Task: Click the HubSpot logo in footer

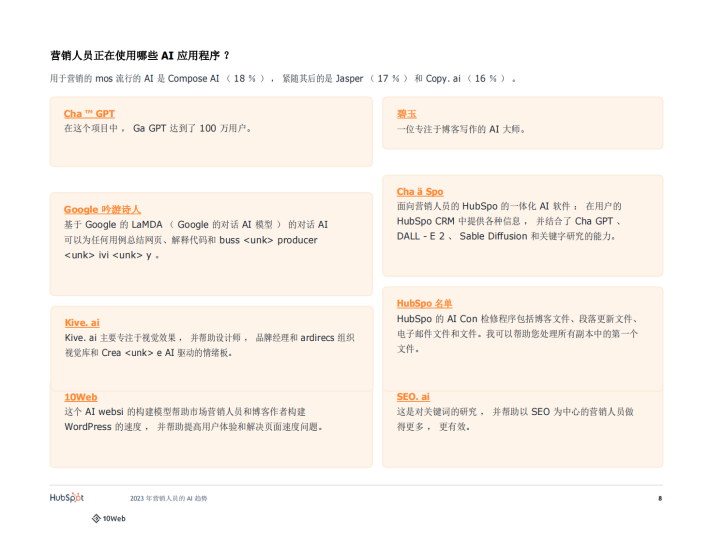Action: coord(67,498)
